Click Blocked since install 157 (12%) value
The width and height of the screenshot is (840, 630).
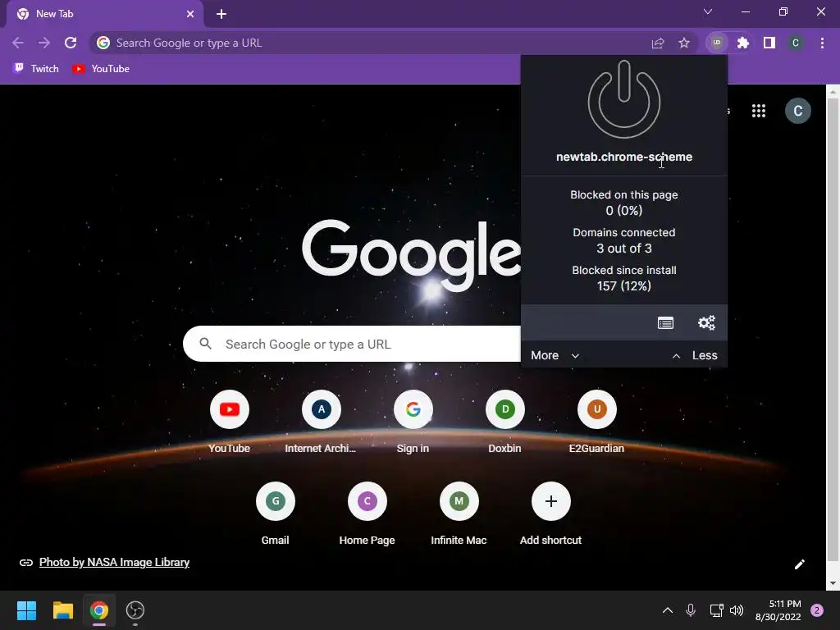point(624,286)
